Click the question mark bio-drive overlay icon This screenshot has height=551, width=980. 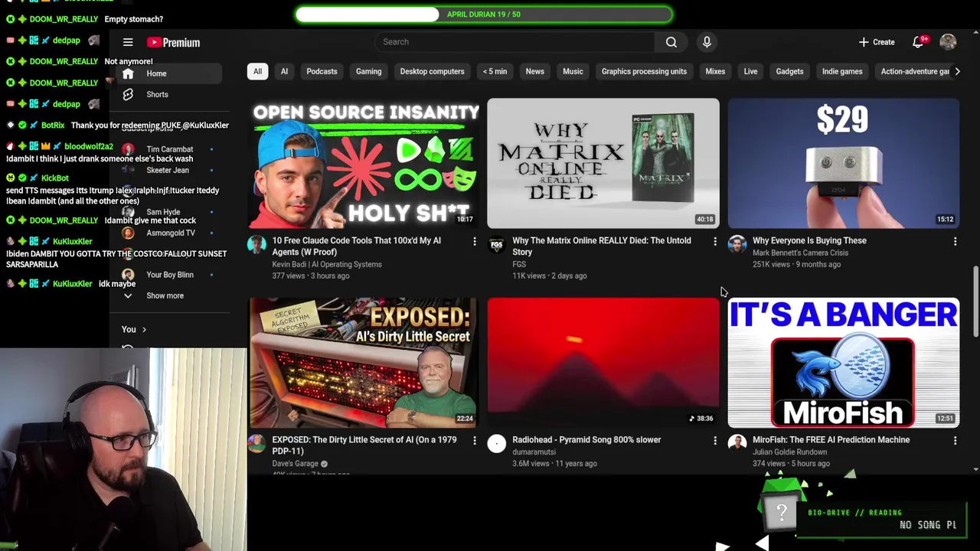tap(782, 514)
